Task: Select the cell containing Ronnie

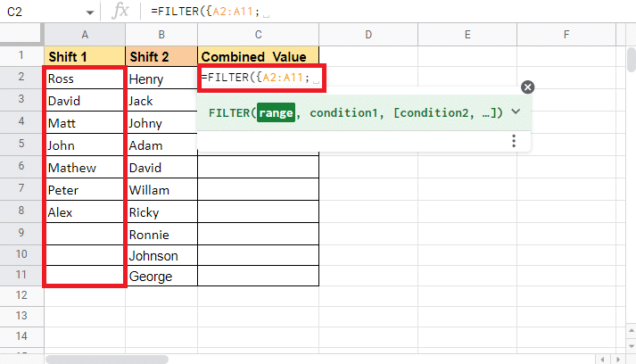Action: (162, 234)
